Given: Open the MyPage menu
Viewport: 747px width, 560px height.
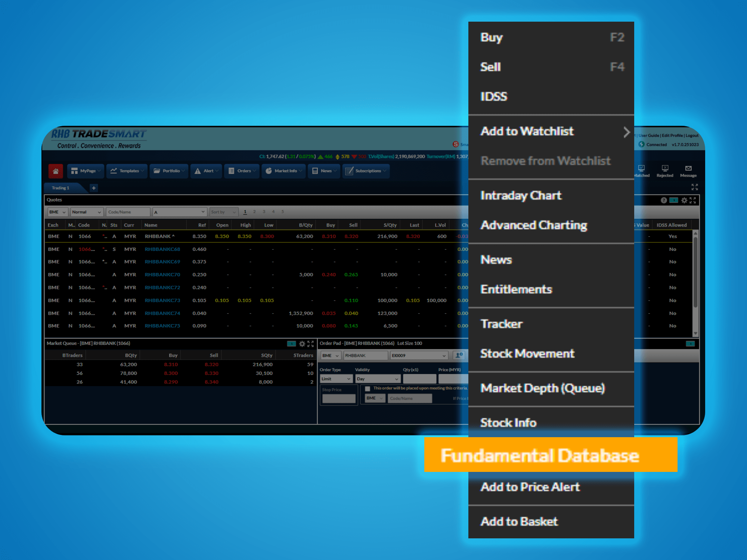Looking at the screenshot, I should point(86,171).
